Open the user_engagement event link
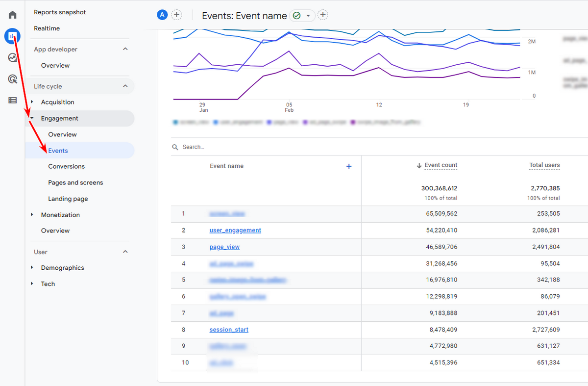This screenshot has height=386, width=588. (x=235, y=230)
